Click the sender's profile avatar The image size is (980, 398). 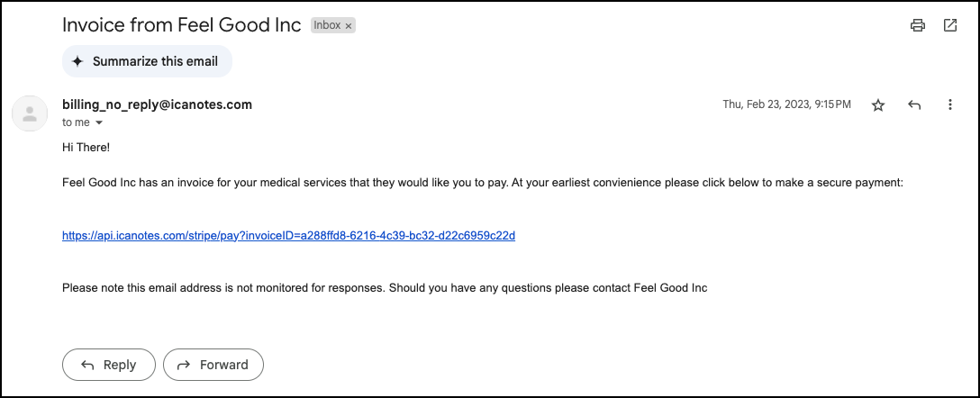30,113
